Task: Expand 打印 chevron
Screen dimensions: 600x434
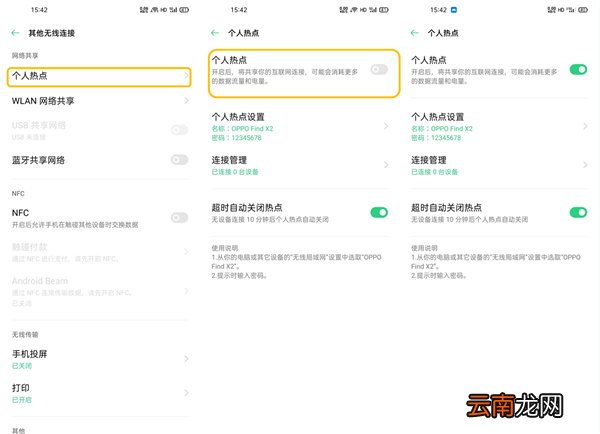Action: click(x=186, y=393)
